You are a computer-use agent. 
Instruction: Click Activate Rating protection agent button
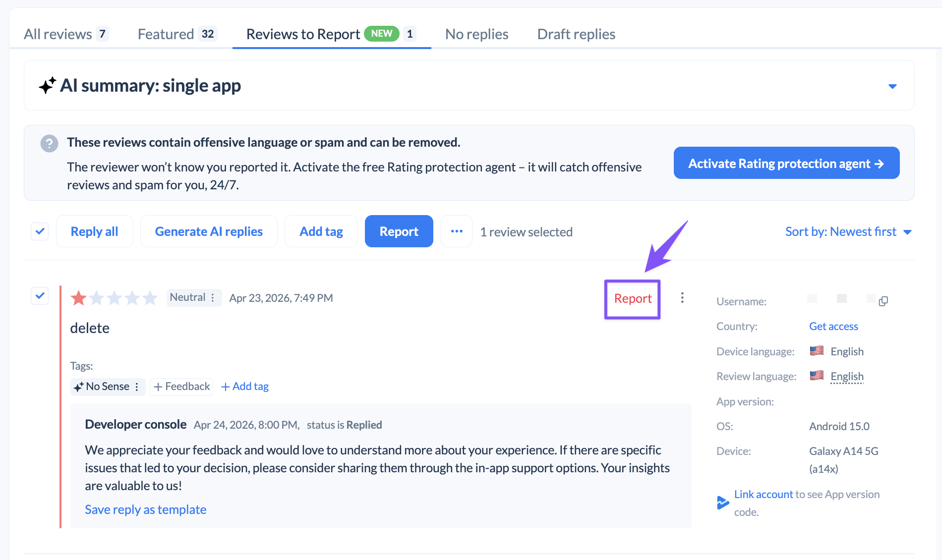(786, 163)
